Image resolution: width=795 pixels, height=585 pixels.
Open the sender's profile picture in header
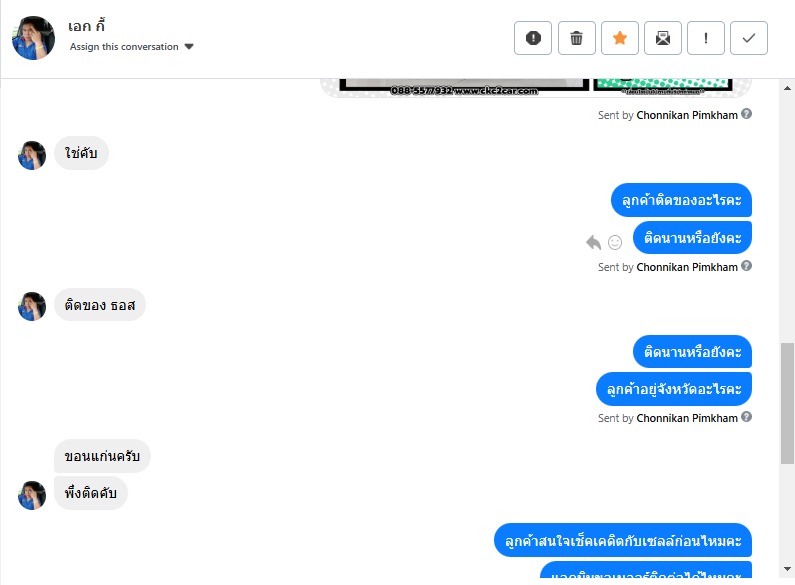tap(33, 38)
